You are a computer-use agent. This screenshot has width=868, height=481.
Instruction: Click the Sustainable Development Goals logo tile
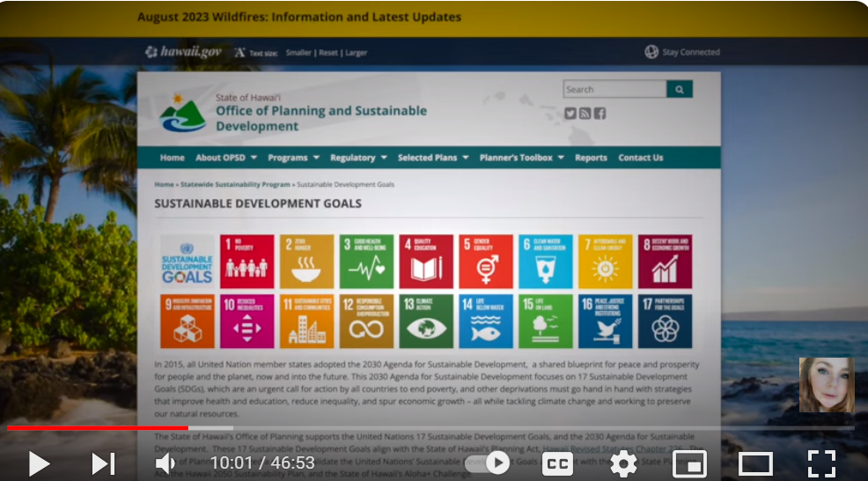(x=188, y=262)
